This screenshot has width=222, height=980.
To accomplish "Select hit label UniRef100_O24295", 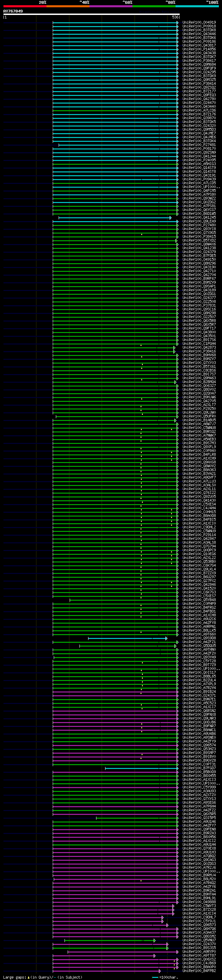I will click(199, 72).
